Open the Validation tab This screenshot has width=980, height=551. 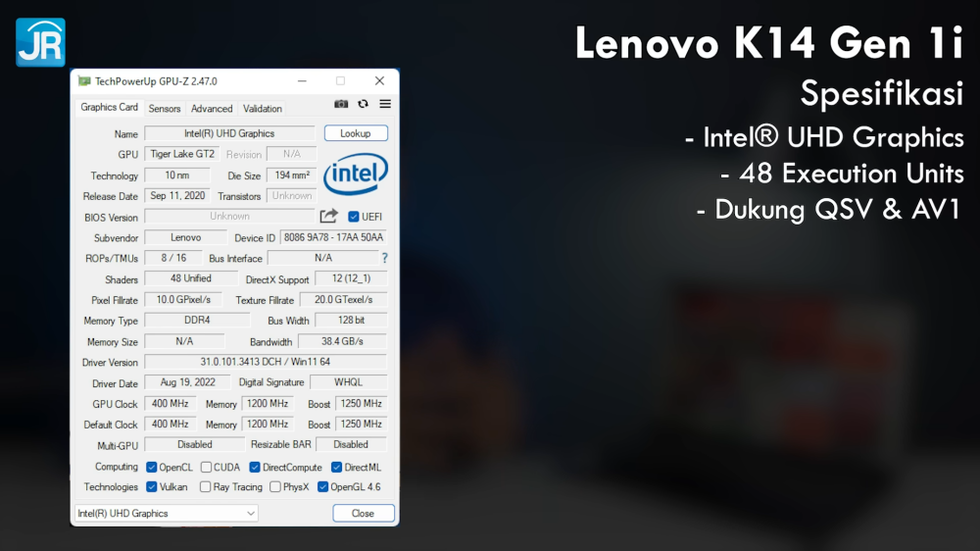pos(263,108)
